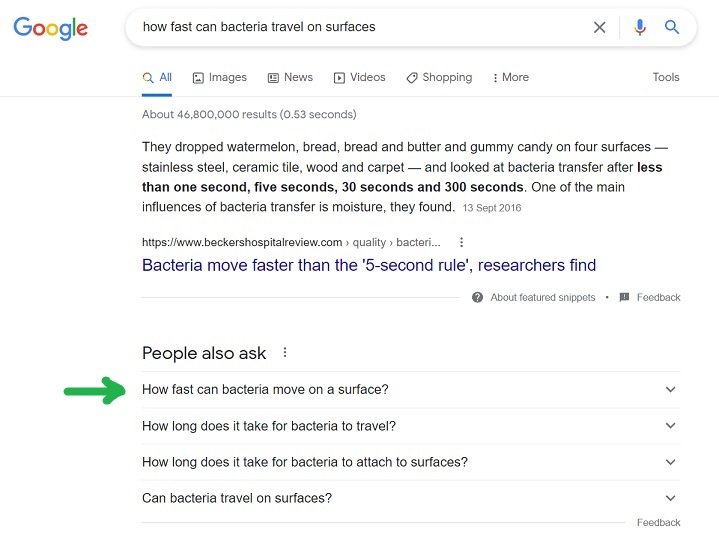Expand 'How fast can bacteria move on a surface?'

(x=411, y=389)
